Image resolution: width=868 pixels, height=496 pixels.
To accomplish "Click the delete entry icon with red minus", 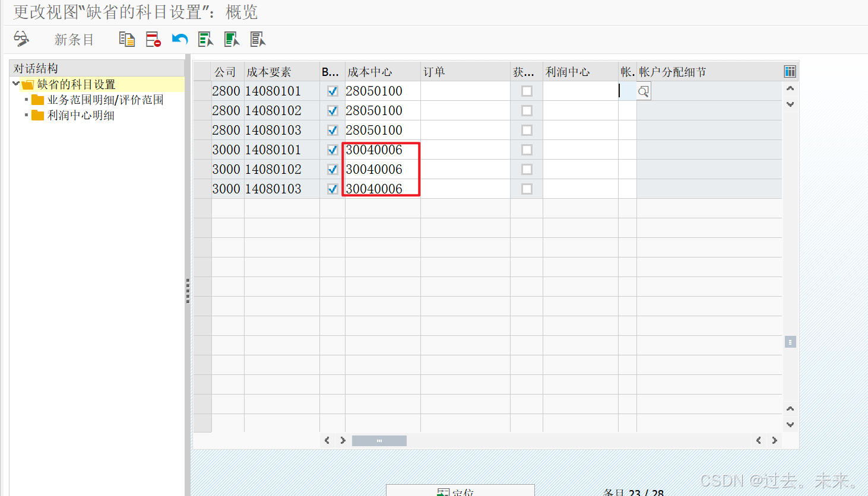I will 153,39.
